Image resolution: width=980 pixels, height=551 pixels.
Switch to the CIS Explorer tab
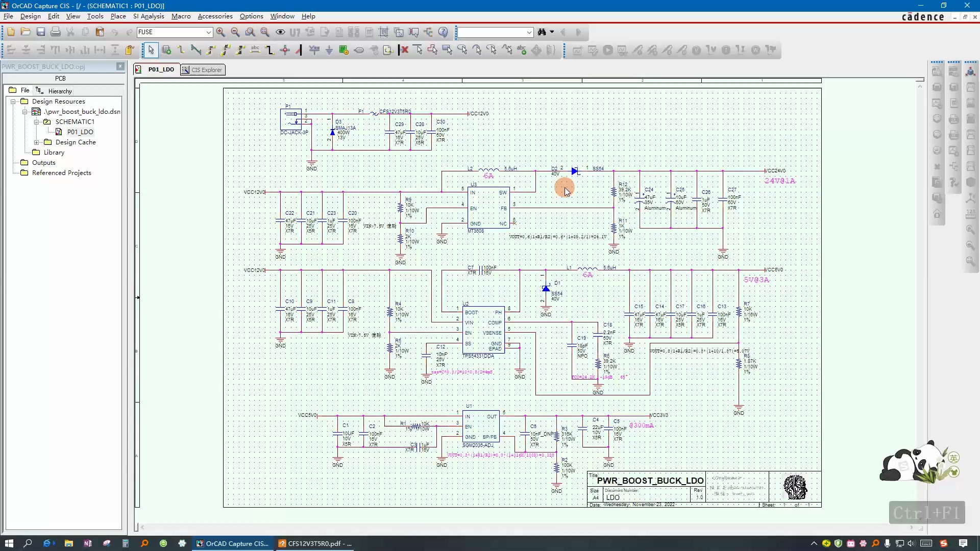(x=203, y=70)
